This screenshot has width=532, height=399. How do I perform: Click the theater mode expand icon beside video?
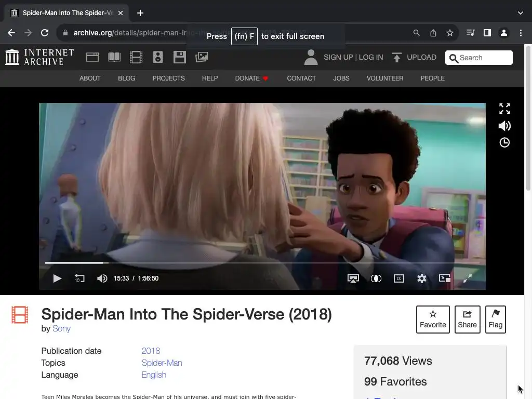504,109
